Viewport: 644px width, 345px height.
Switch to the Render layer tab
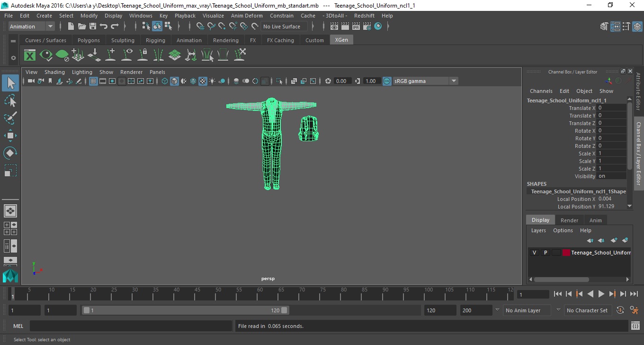[569, 220]
